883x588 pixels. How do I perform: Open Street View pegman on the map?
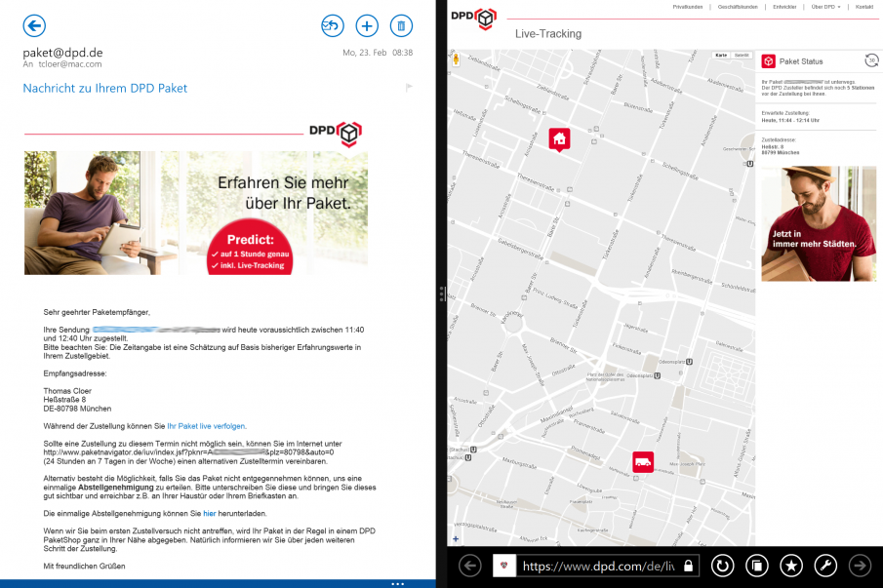[455, 59]
